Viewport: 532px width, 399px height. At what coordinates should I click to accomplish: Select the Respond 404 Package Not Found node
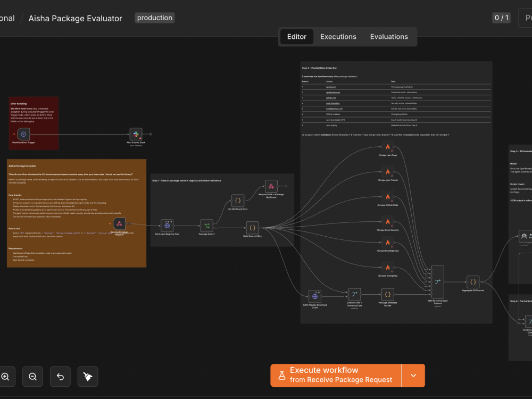(271, 186)
